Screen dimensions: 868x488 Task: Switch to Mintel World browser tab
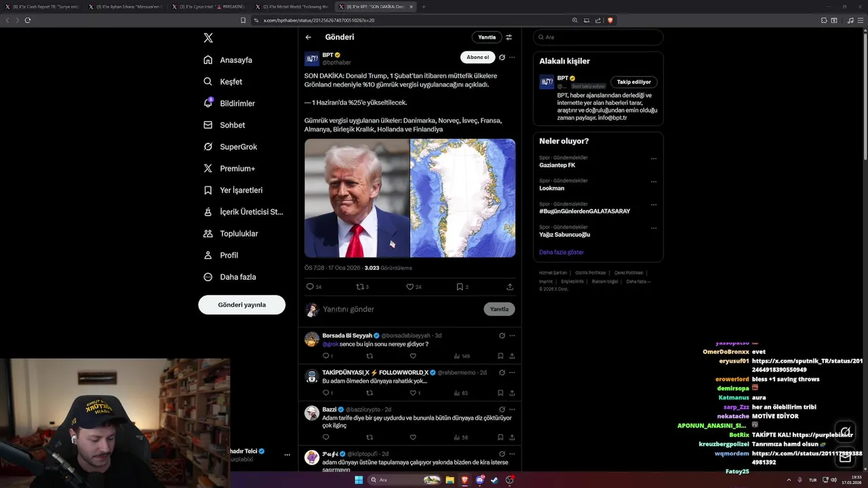pyautogui.click(x=292, y=7)
